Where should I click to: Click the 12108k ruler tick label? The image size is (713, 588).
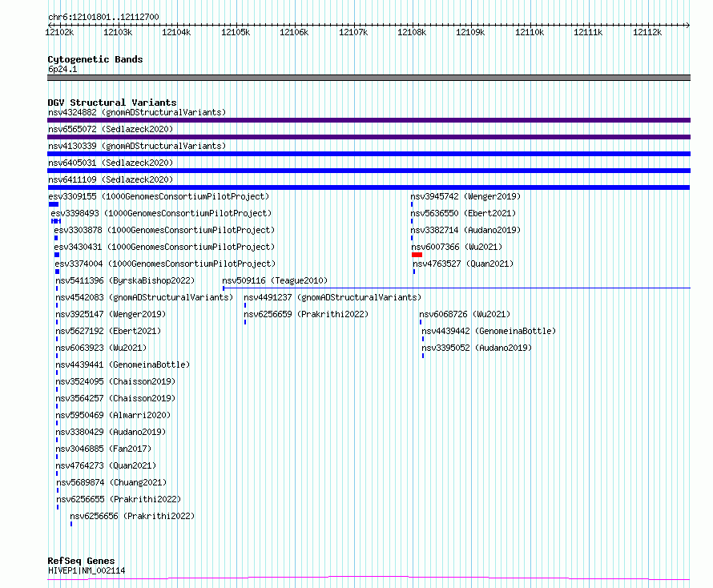412,32
